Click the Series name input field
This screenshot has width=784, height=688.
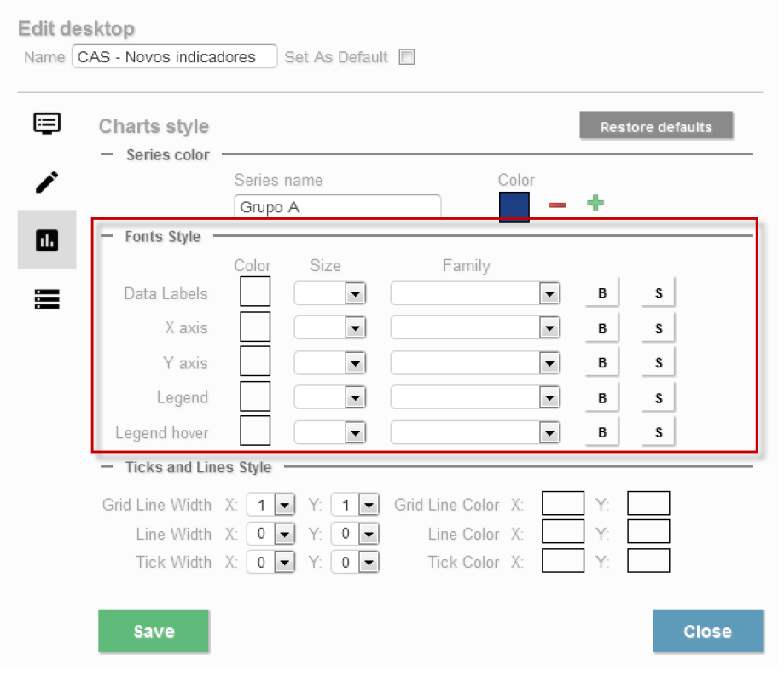(337, 207)
